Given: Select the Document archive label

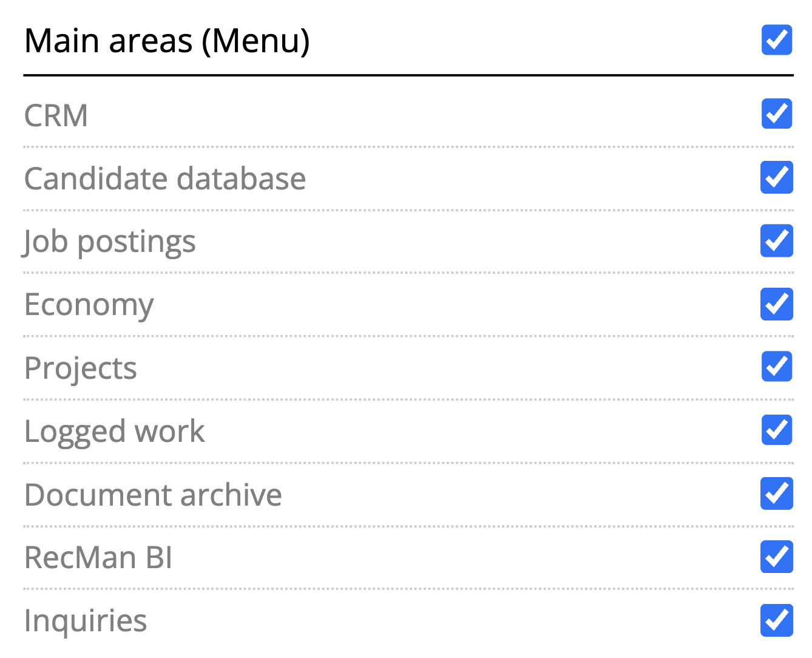Looking at the screenshot, I should (153, 495).
